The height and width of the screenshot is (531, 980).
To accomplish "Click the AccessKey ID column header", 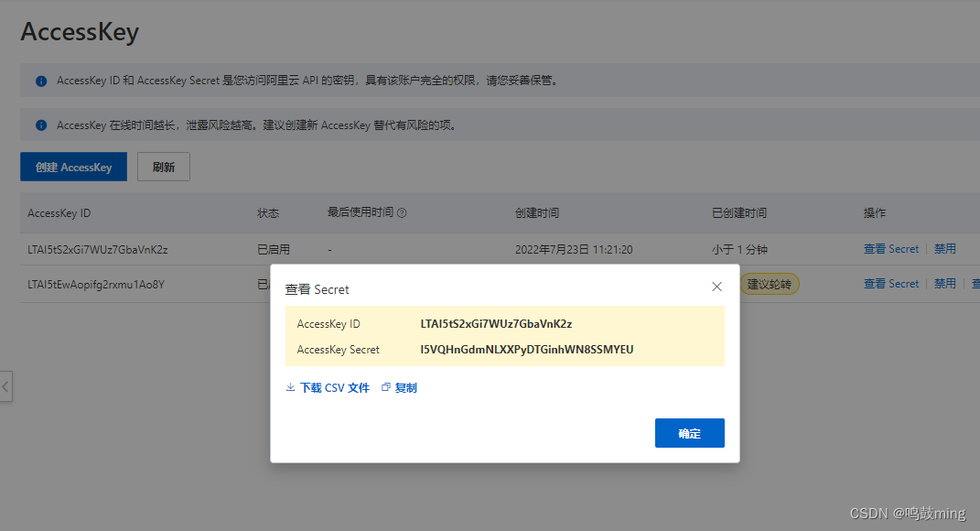I will coord(59,213).
